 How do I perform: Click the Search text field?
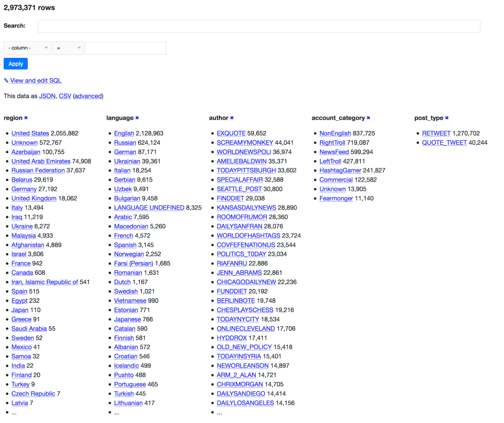pyautogui.click(x=259, y=26)
